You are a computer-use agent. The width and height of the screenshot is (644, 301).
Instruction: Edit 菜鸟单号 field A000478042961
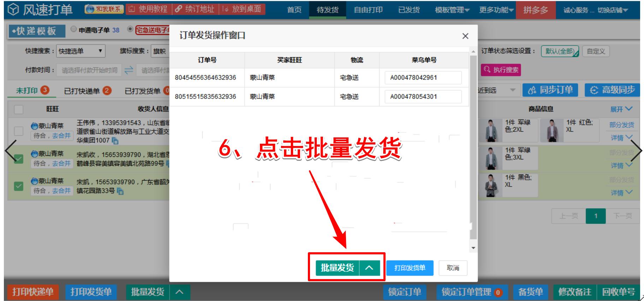(423, 78)
